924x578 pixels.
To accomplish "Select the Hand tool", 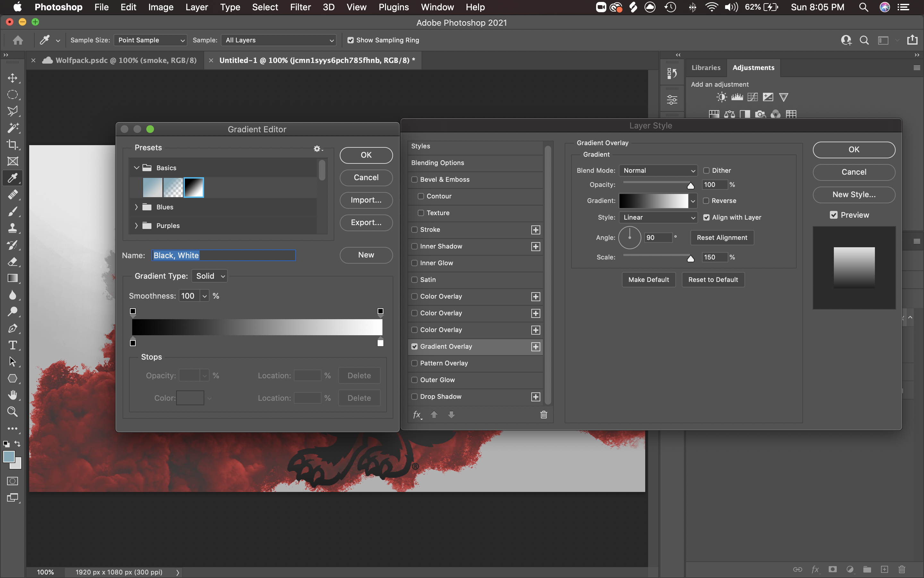I will [x=13, y=395].
